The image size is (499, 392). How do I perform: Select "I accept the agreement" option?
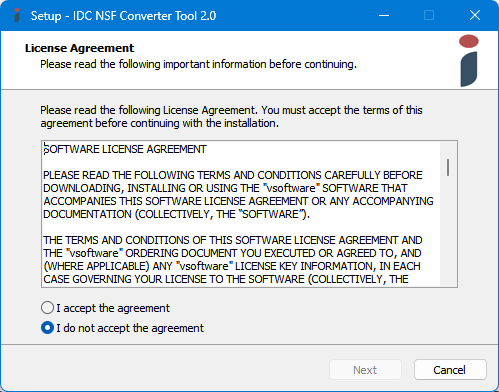pos(105,308)
